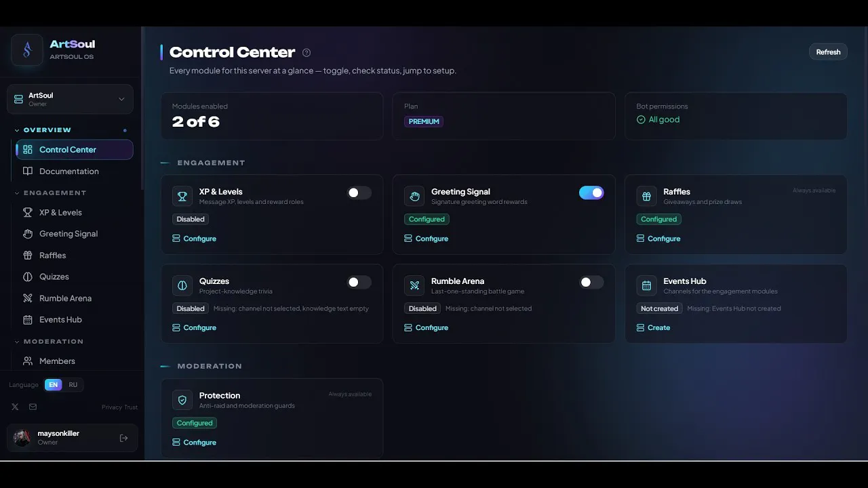The width and height of the screenshot is (868, 488).
Task: Click the sidebar vertical scrollbar
Action: click(142, 108)
